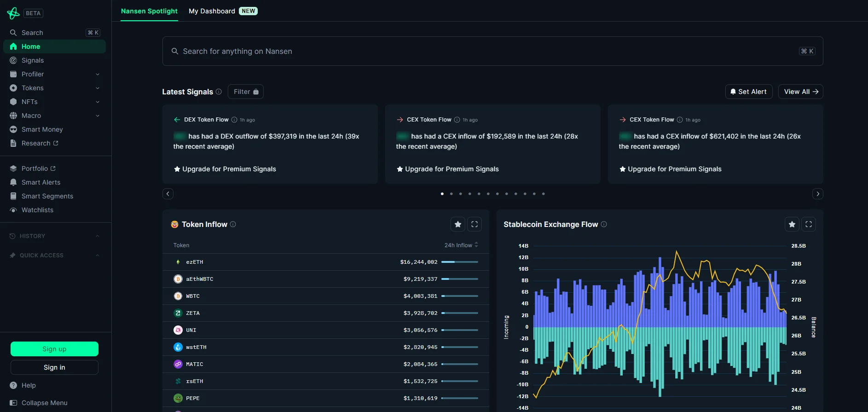Expand Token Inflow widget to fullscreen
The width and height of the screenshot is (868, 412).
pyautogui.click(x=475, y=224)
